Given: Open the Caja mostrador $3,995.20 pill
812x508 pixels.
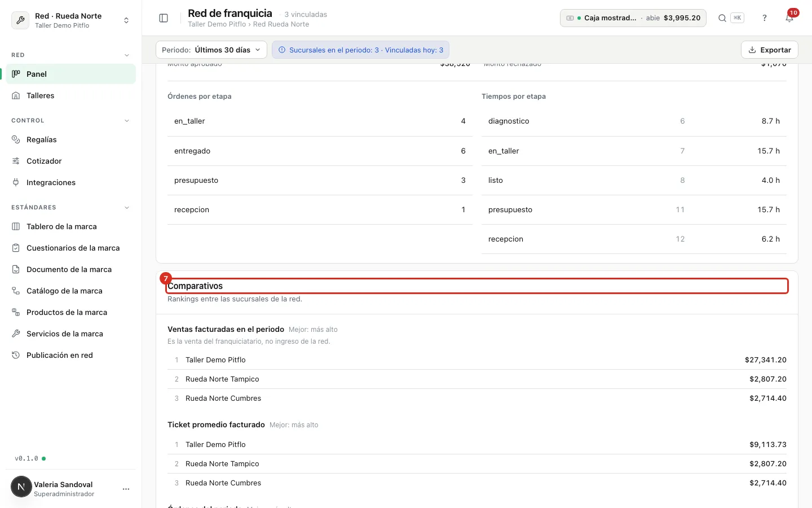Looking at the screenshot, I should 633,18.
